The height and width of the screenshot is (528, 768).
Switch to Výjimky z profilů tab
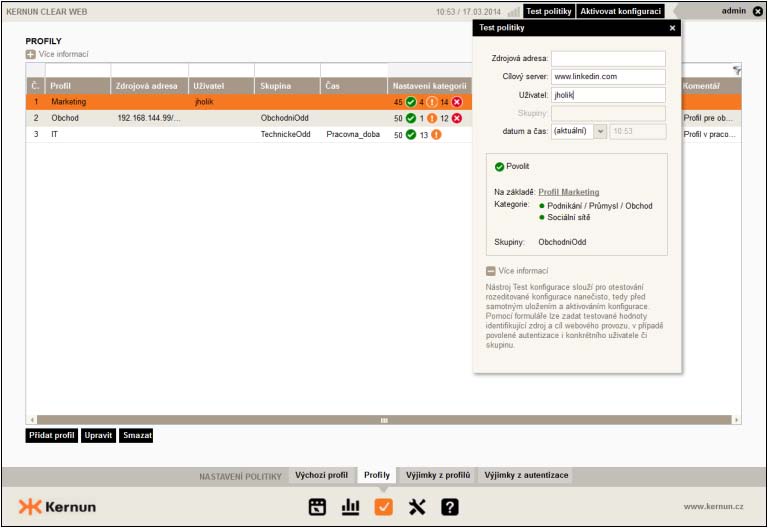tap(438, 475)
